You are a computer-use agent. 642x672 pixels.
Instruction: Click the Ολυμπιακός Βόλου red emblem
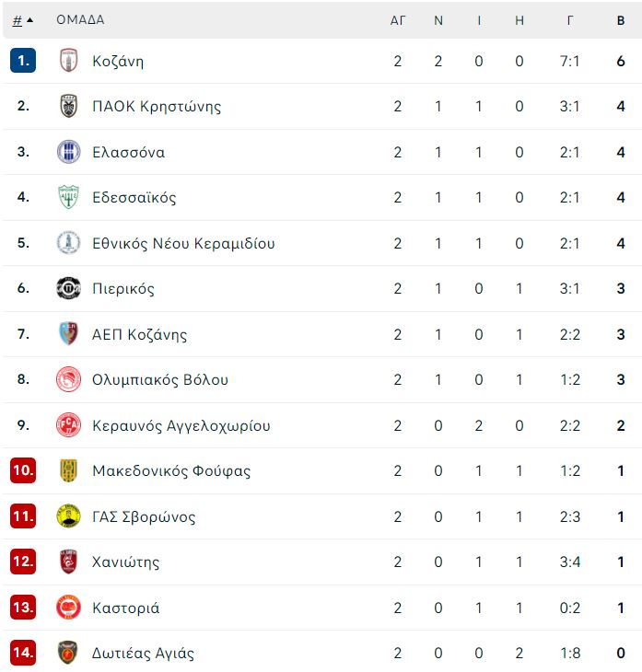[68, 379]
